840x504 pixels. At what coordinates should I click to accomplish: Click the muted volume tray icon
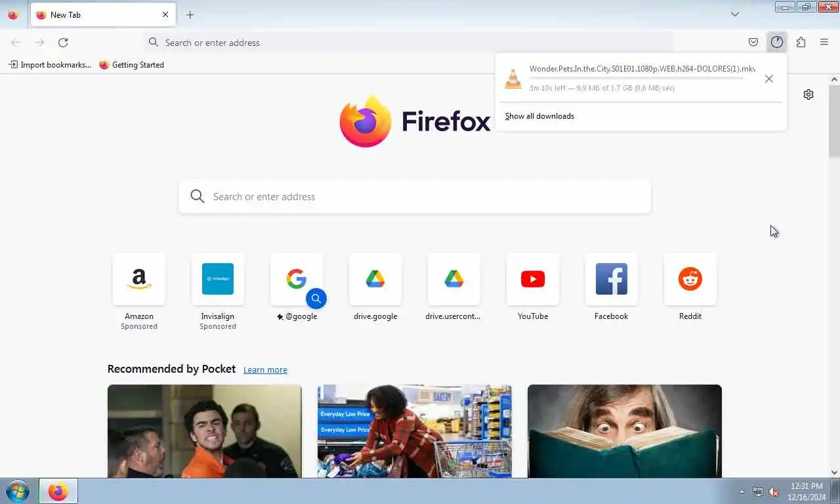click(x=774, y=492)
